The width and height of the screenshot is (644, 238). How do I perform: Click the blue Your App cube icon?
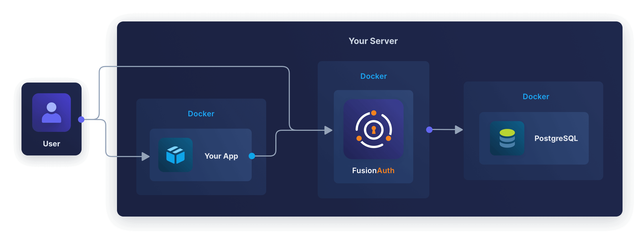point(175,155)
